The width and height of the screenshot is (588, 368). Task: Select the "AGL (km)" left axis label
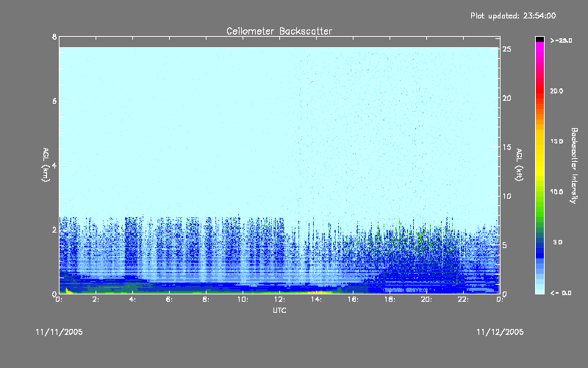click(x=46, y=165)
